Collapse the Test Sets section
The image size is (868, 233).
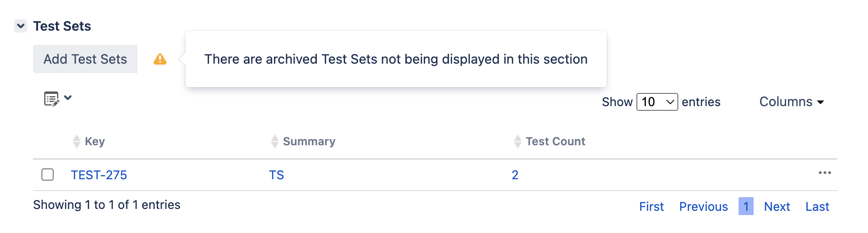21,26
